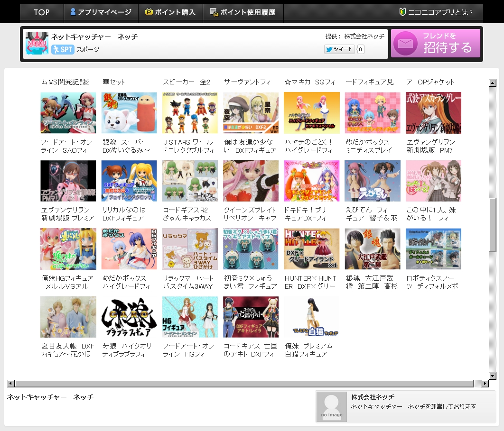Click the サーヴァントフィ item label
The height and width of the screenshot is (431, 504).
point(247,82)
